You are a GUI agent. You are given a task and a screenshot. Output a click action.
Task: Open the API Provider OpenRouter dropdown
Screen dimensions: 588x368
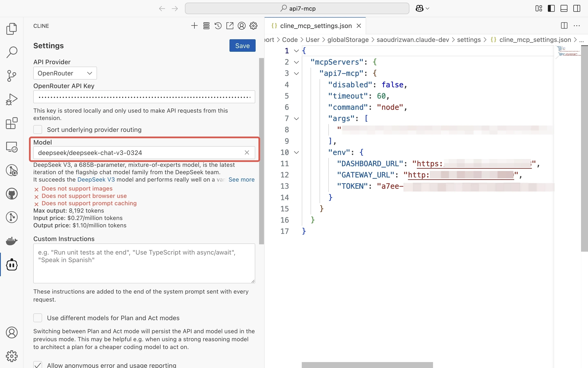pos(65,73)
